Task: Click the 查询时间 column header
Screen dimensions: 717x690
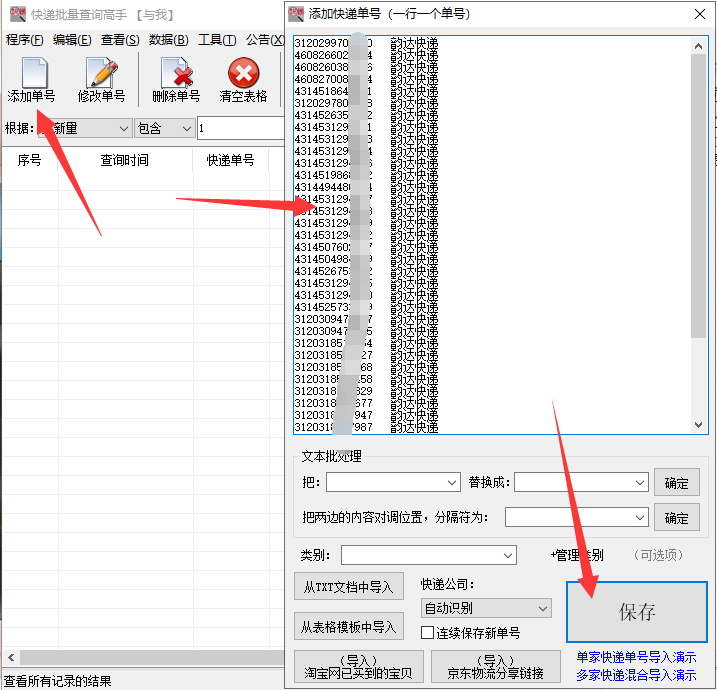Action: coord(124,160)
